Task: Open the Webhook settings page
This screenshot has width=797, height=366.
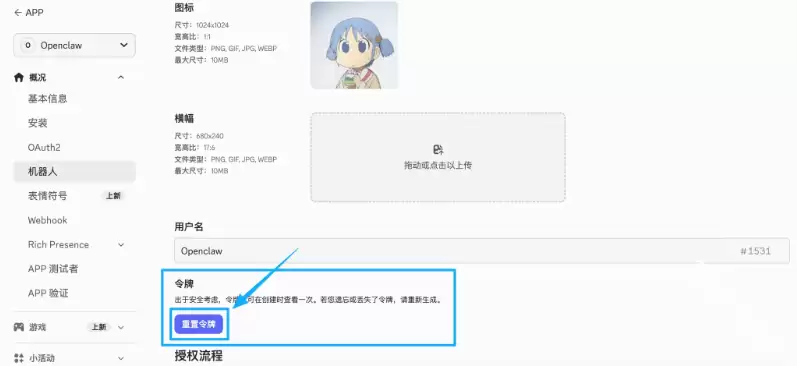Action: tap(47, 220)
